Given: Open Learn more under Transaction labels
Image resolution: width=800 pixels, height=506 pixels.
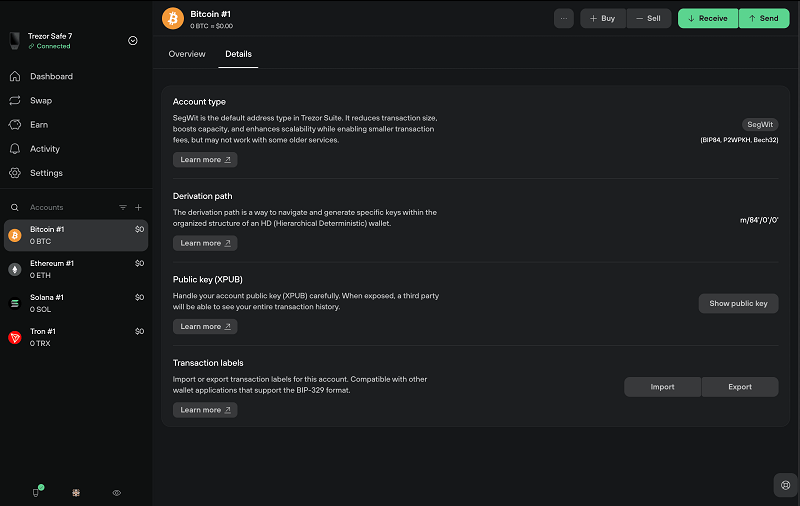Looking at the screenshot, I should (x=205, y=410).
